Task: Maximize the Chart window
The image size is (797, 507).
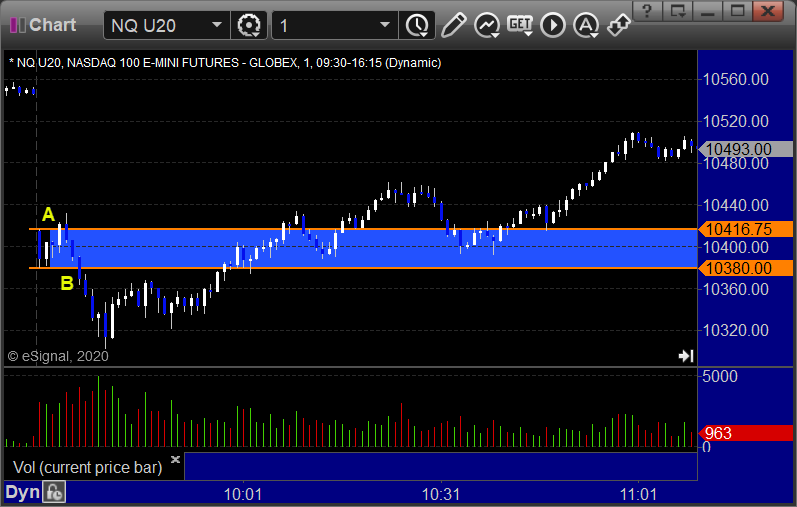Action: (x=738, y=10)
